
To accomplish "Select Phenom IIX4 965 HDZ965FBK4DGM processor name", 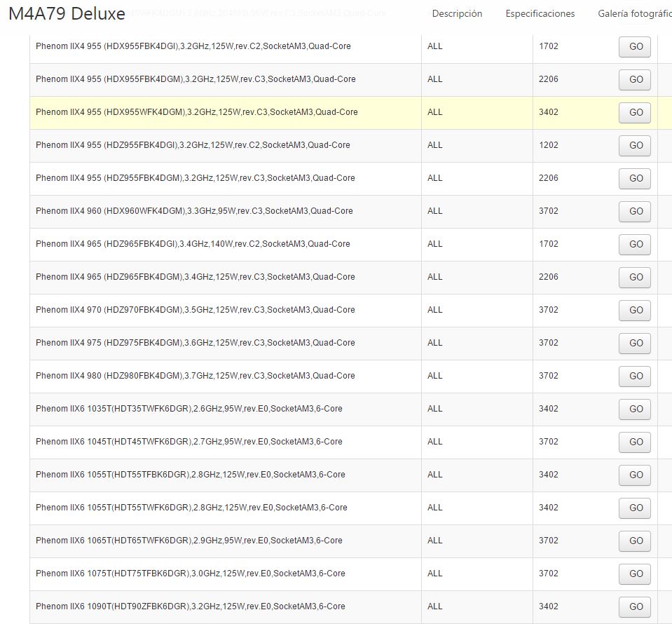I will (x=196, y=277).
